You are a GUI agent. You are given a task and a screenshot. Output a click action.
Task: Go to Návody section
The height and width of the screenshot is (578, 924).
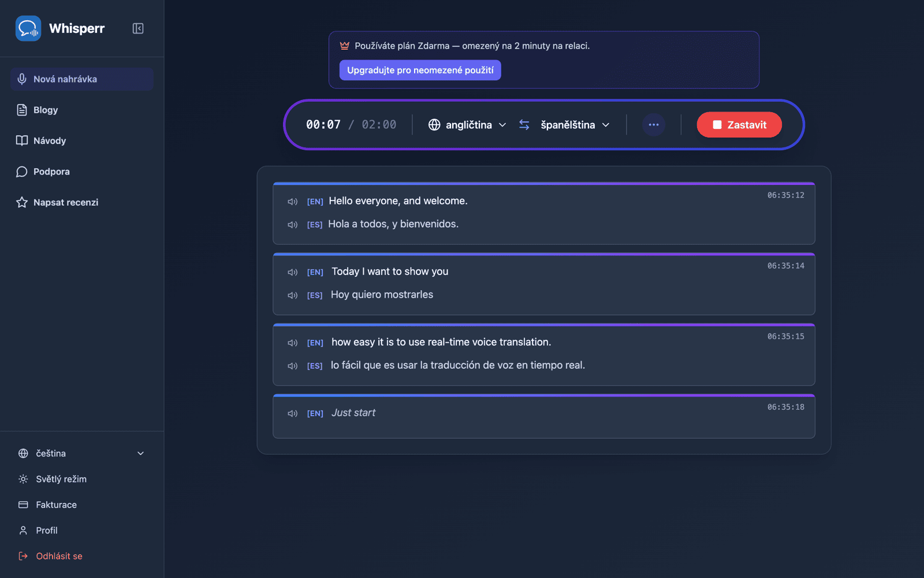[81, 140]
